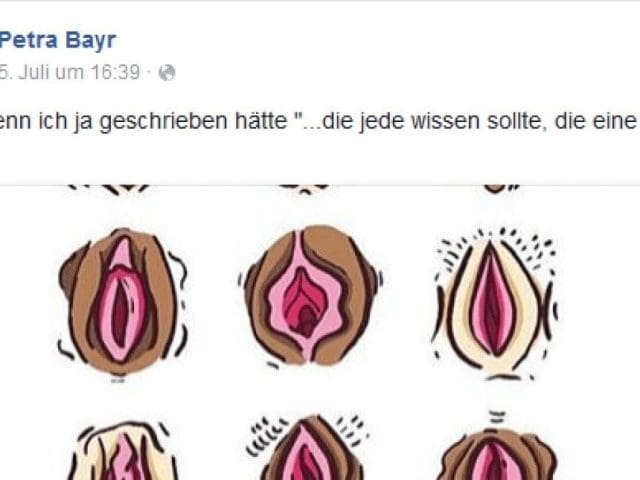Click the cropped drawing fragment above the tall brown one
The width and height of the screenshot is (640, 480).
coord(109,189)
